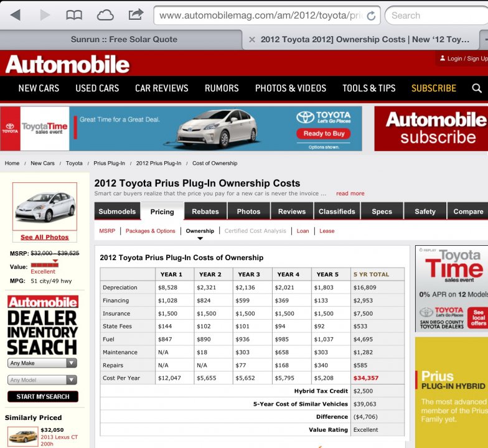This screenshot has width=488, height=448.
Task: Click Ready to Buy in Toyota banner
Action: (324, 133)
